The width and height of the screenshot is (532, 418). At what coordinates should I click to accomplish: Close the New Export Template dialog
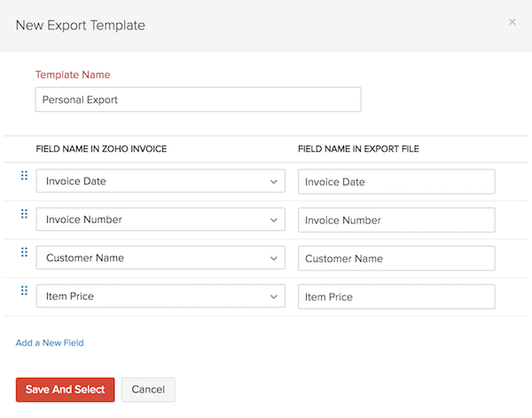(512, 22)
